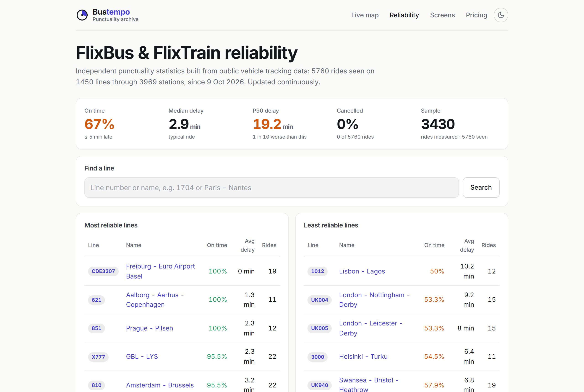Select the 3430 sample count
This screenshot has height=392, width=584.
coord(438,124)
